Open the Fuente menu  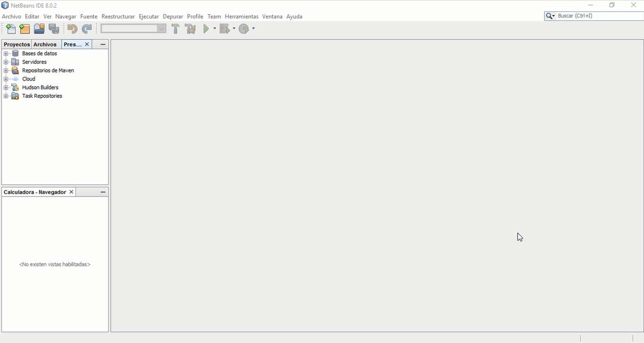coord(89,16)
